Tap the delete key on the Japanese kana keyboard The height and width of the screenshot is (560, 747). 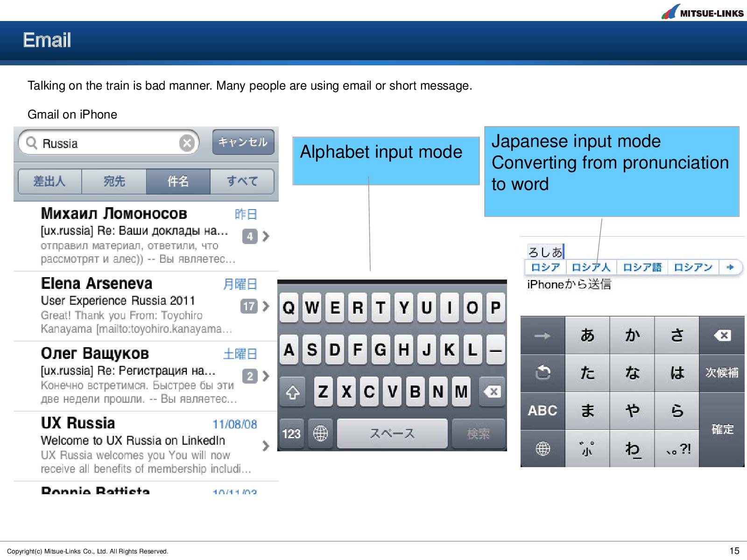(722, 335)
